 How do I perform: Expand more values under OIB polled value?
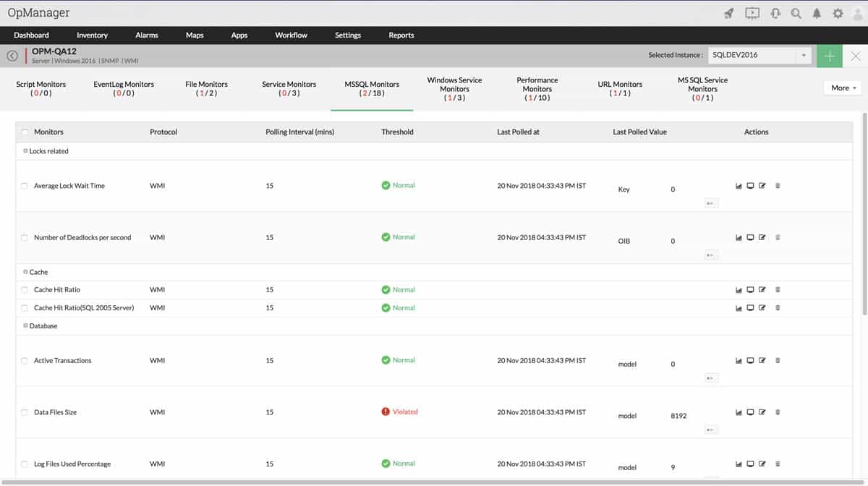[x=711, y=255]
